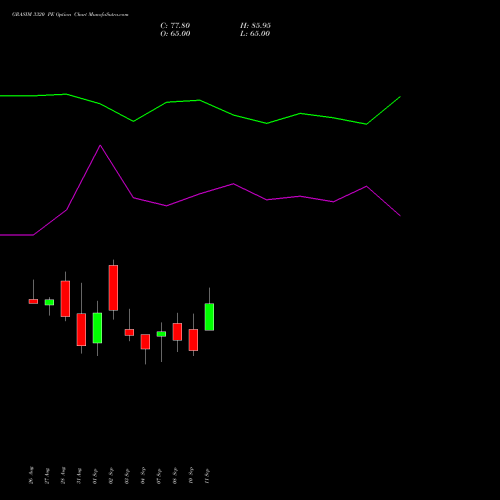This screenshot has height=500, width=500.
Task: Click the chart title text 'GRASIM 3320 PE Options Chart'
Action: (49, 15)
